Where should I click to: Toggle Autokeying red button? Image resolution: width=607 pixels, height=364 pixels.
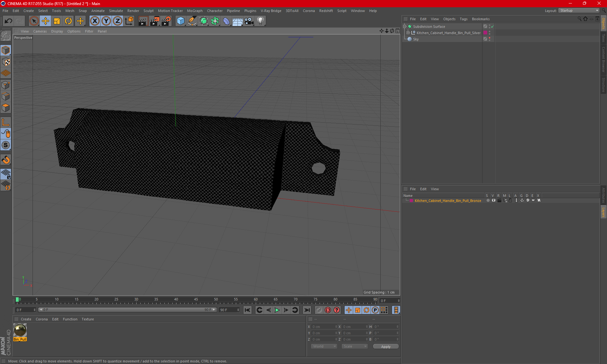click(x=328, y=310)
